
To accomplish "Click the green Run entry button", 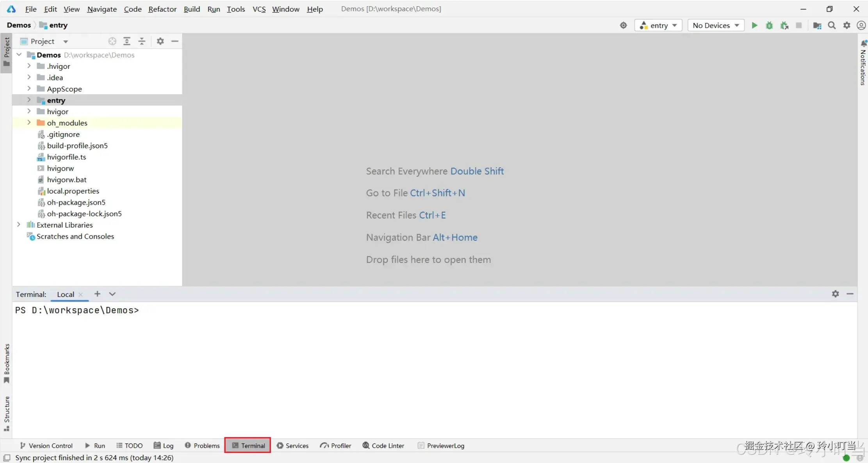I will coord(754,25).
